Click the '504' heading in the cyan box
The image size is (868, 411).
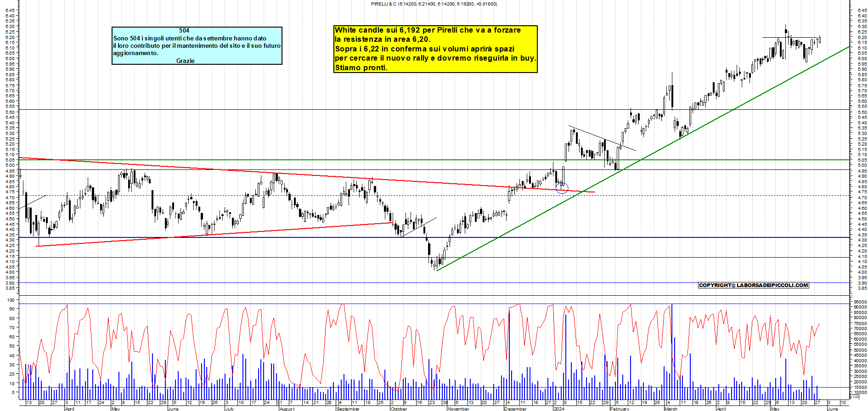(x=184, y=31)
